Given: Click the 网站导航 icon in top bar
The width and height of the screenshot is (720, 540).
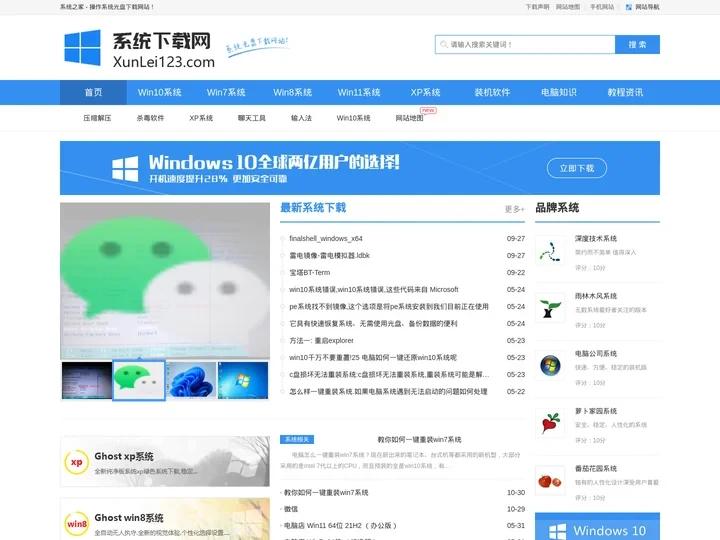Looking at the screenshot, I should click(629, 7).
